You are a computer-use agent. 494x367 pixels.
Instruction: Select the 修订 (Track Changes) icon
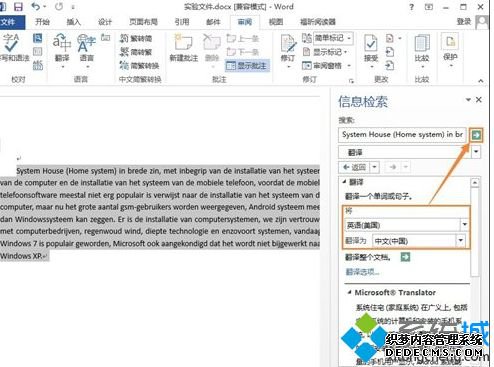[288, 50]
